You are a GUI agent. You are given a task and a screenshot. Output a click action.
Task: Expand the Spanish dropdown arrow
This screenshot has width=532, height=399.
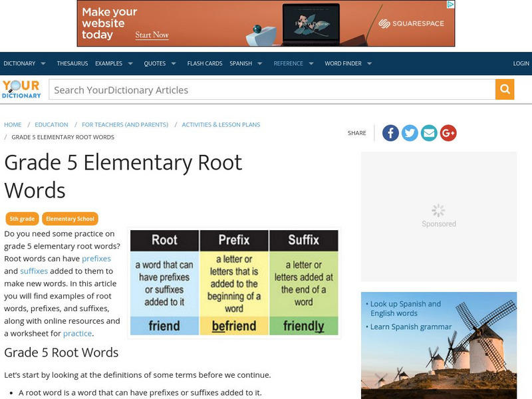coord(260,63)
